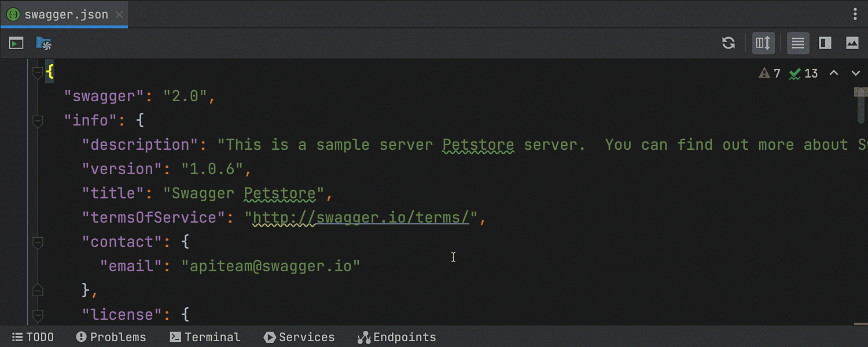Click the run preview icon in the toolbar
The width and height of the screenshot is (868, 347).
click(x=16, y=43)
